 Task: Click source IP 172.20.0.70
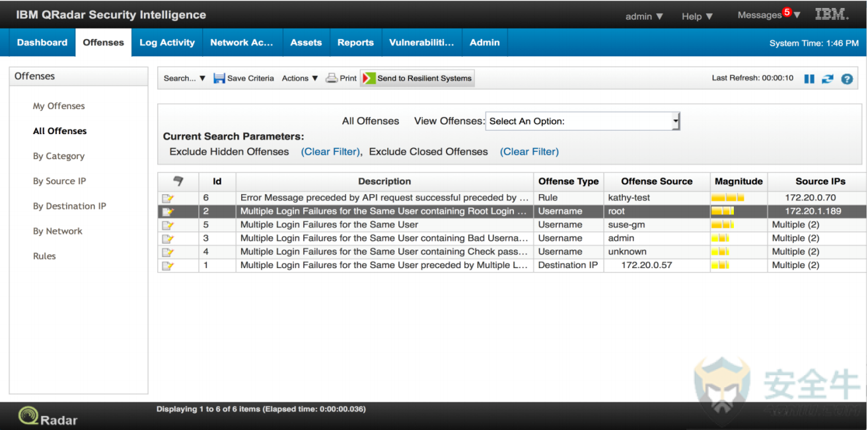(x=810, y=197)
